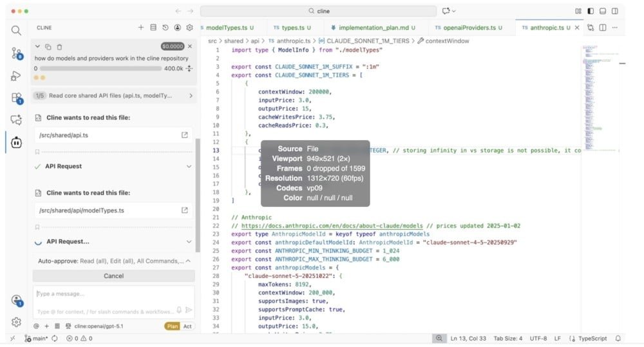Toggle the primary side bar
The image size is (644, 347).
(590, 11)
